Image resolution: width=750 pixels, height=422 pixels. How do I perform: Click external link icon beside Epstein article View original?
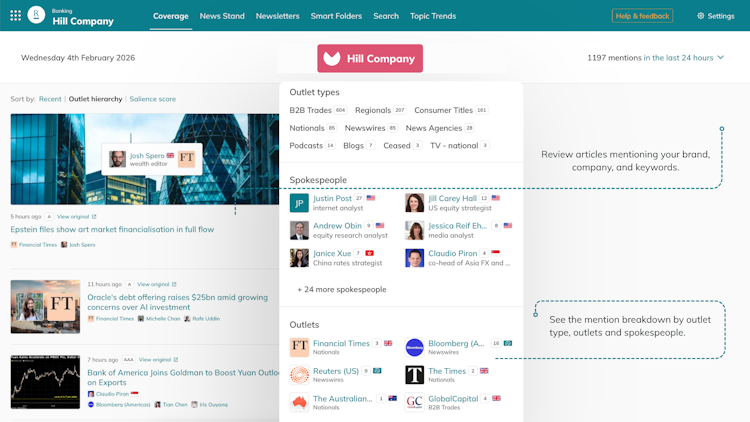click(x=94, y=217)
